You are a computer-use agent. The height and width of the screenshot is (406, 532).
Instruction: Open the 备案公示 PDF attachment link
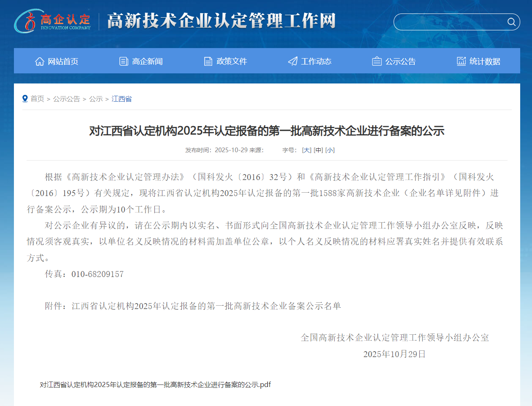click(154, 384)
